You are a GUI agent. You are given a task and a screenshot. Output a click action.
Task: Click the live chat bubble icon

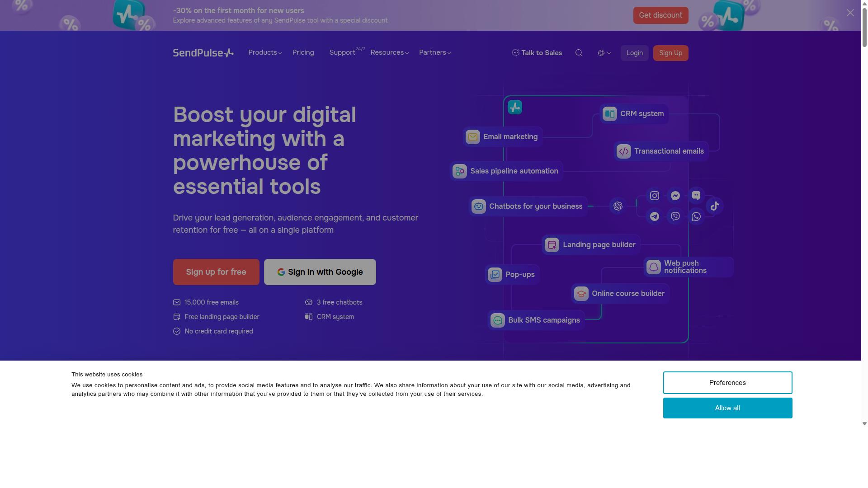click(696, 196)
